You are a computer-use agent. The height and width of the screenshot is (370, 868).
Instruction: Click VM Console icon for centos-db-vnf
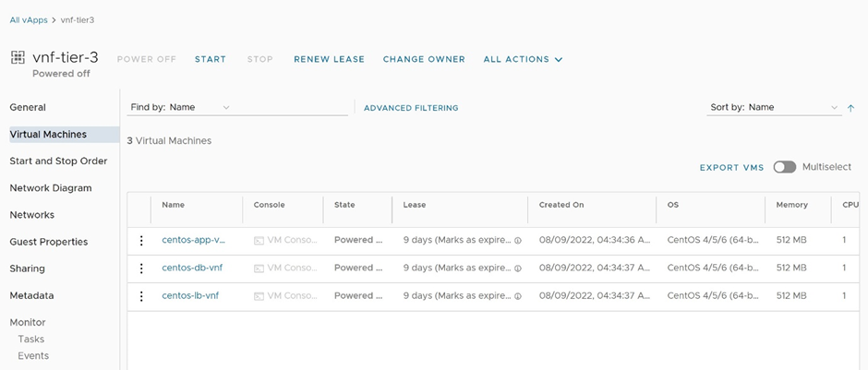pyautogui.click(x=259, y=269)
